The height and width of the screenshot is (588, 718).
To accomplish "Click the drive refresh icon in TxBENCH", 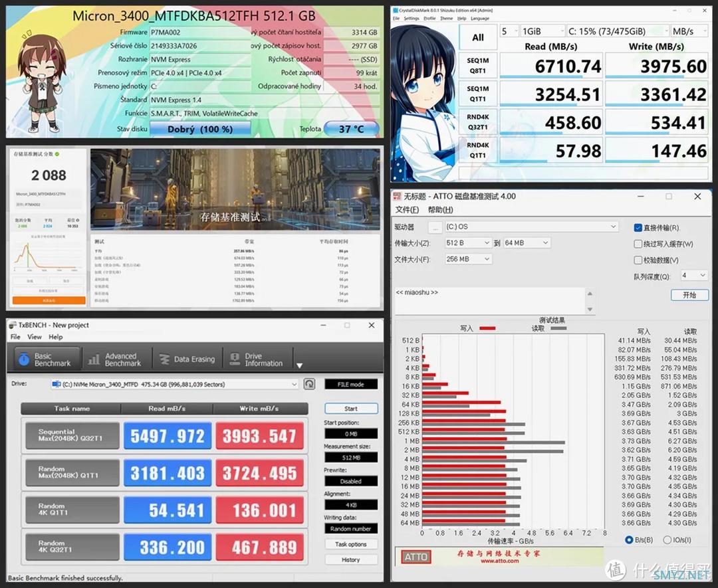I will pyautogui.click(x=309, y=384).
